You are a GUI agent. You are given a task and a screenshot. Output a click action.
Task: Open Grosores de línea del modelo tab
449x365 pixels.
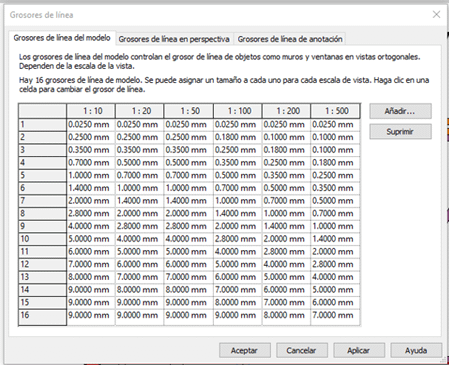[62, 38]
